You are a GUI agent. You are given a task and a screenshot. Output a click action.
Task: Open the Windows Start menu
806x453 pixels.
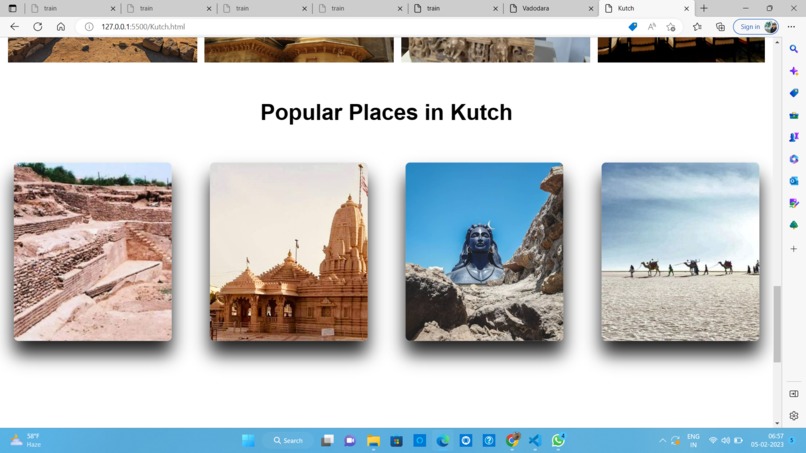tap(248, 441)
